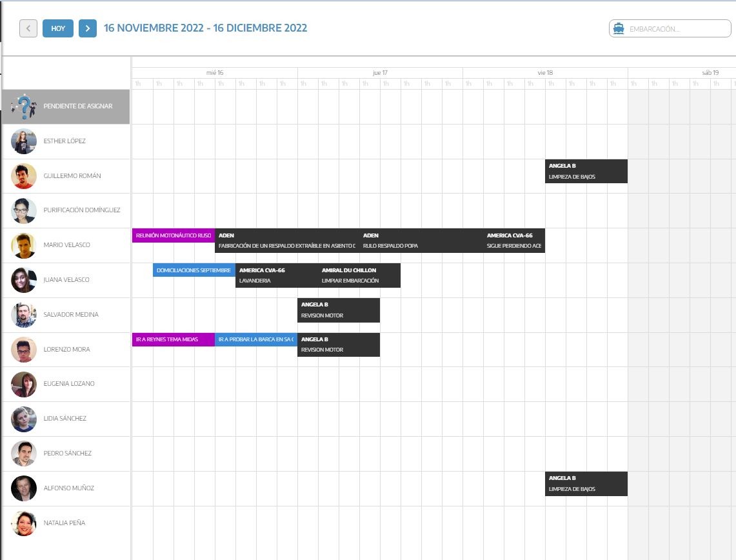Select Ir a Reynes Tema Midas event
The width and height of the screenshot is (736, 560).
click(173, 339)
